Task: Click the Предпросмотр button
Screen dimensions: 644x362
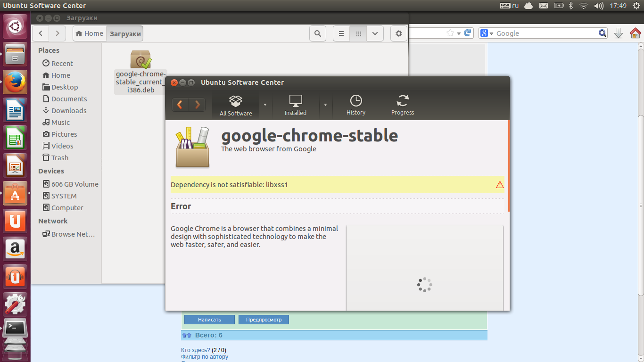Action: [264, 320]
